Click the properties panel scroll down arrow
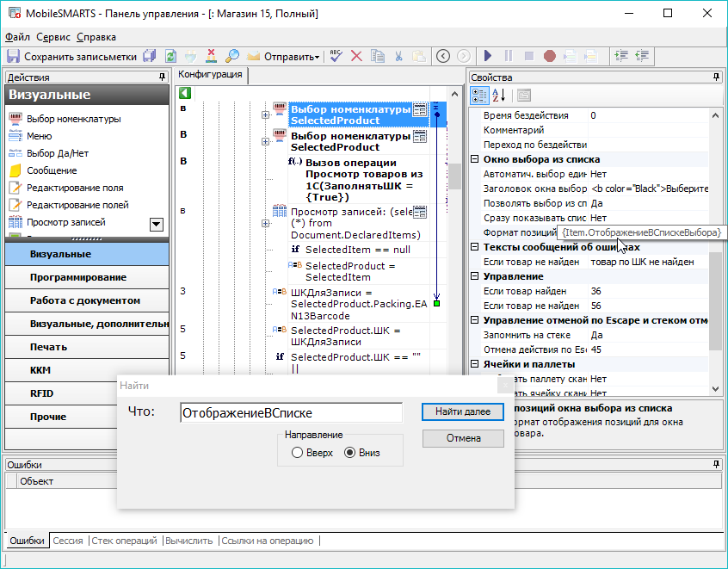The width and height of the screenshot is (728, 569). (715, 389)
